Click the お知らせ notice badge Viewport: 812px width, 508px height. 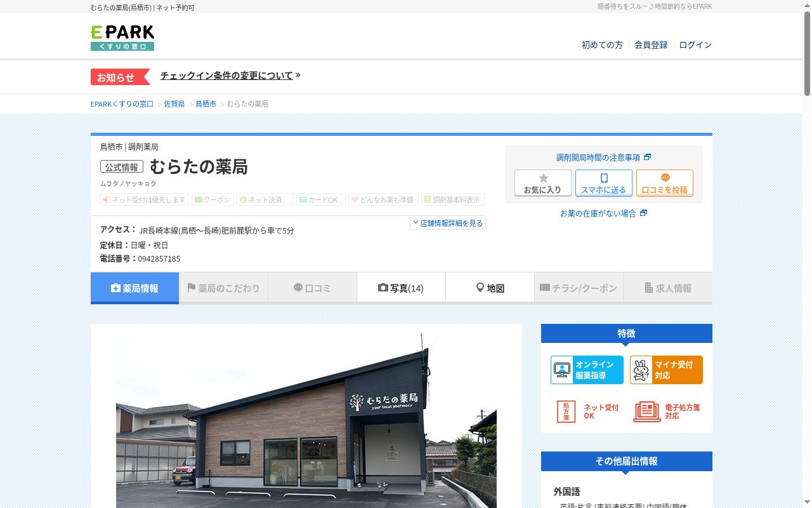point(120,77)
